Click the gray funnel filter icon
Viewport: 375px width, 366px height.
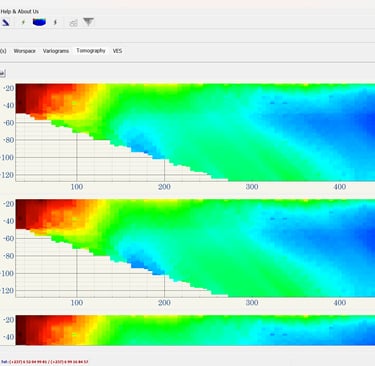(x=88, y=22)
